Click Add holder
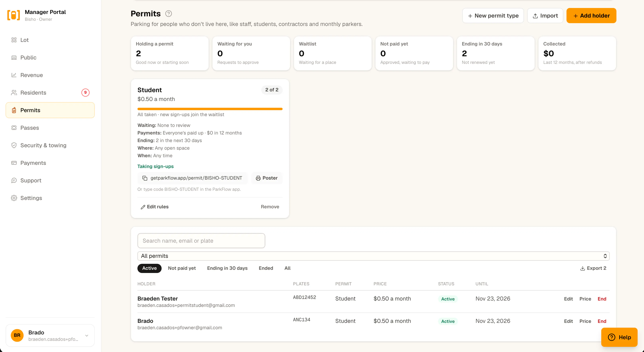This screenshot has height=352, width=644. click(x=591, y=16)
